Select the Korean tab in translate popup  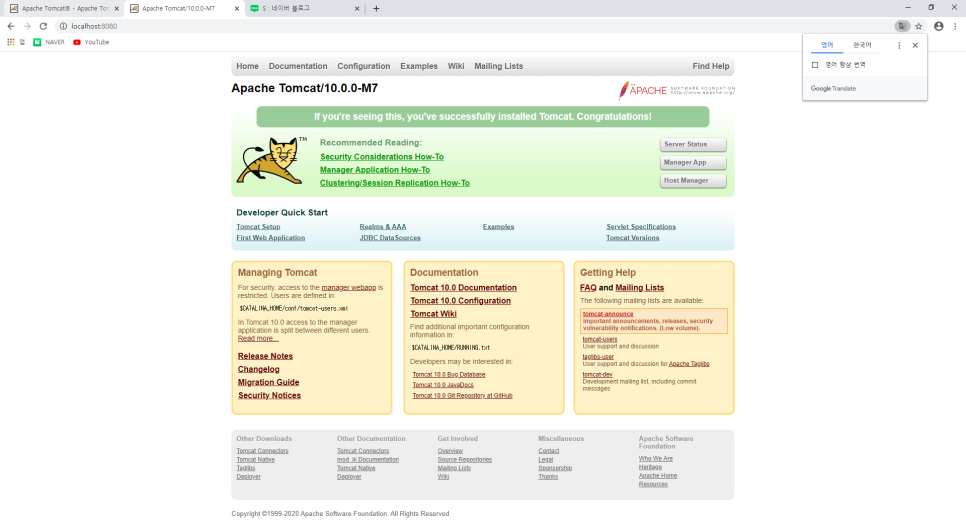pos(862,45)
